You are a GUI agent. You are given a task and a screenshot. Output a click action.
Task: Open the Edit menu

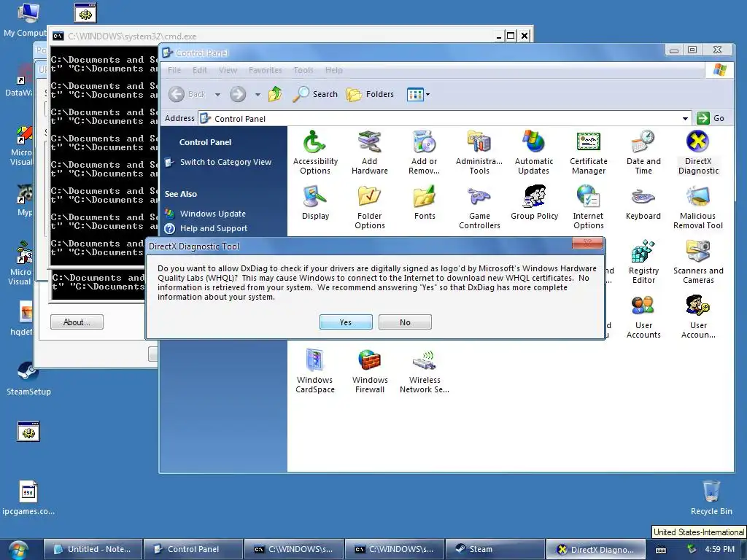click(x=200, y=70)
